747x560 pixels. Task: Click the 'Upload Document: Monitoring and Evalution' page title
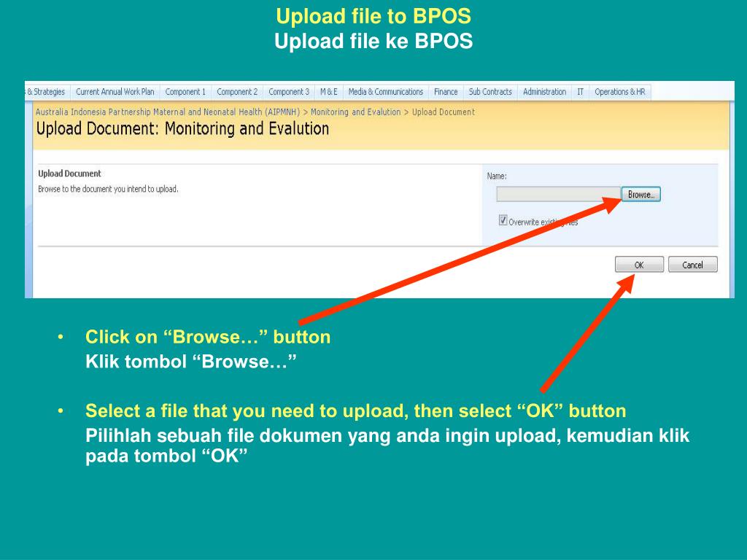tap(182, 128)
